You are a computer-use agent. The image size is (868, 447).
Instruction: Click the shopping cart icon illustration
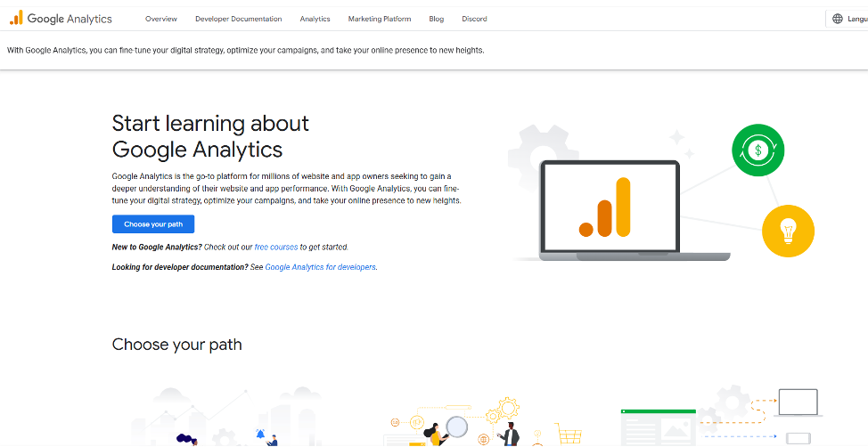(569, 433)
